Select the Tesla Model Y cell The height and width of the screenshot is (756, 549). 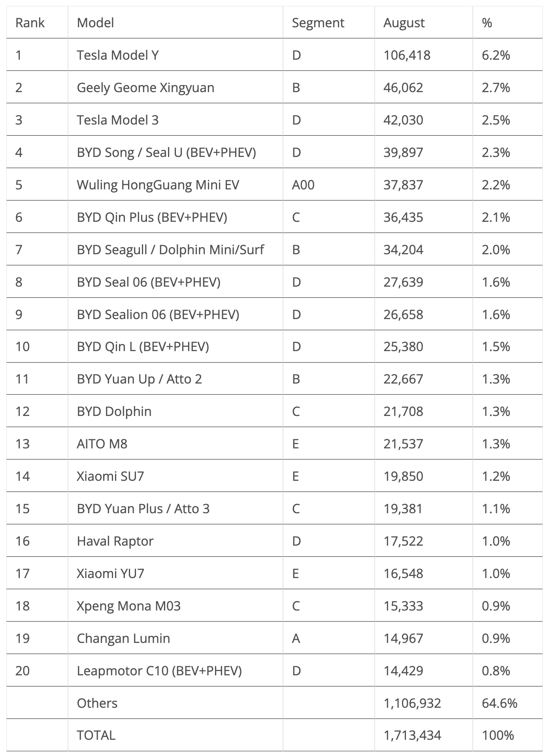118,55
